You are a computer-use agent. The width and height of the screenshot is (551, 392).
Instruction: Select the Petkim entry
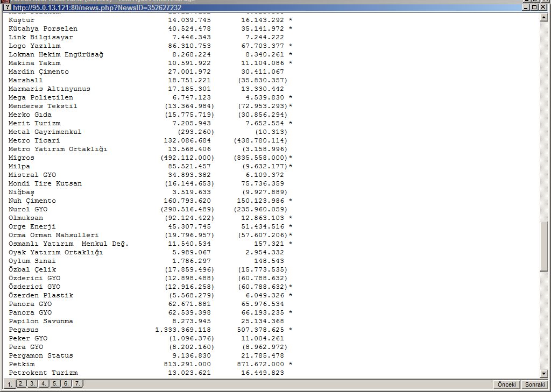22,364
